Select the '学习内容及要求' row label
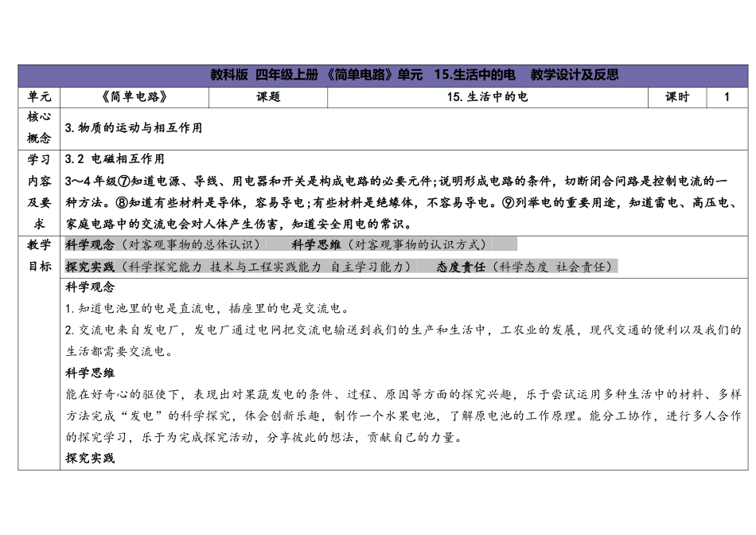This screenshot has width=756, height=535. 39,192
